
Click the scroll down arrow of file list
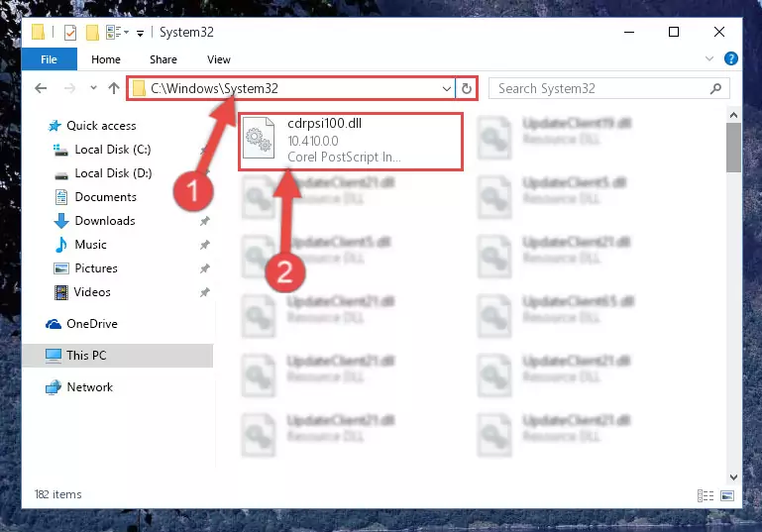pyautogui.click(x=733, y=478)
